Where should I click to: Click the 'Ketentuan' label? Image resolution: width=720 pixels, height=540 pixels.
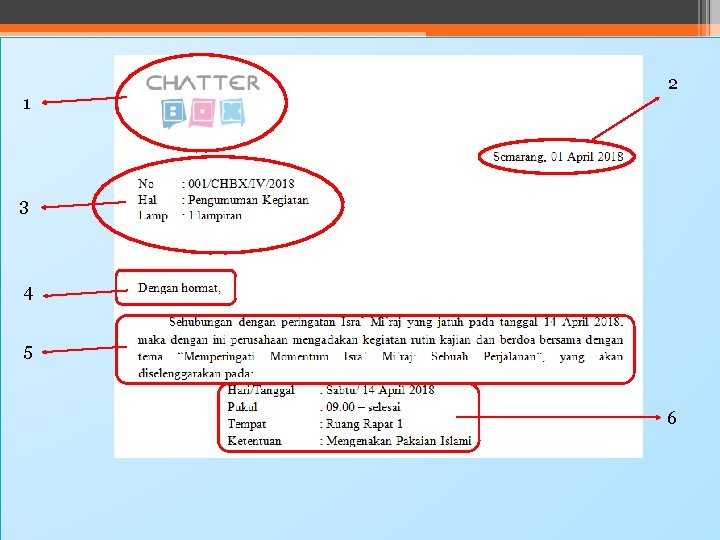click(254, 441)
